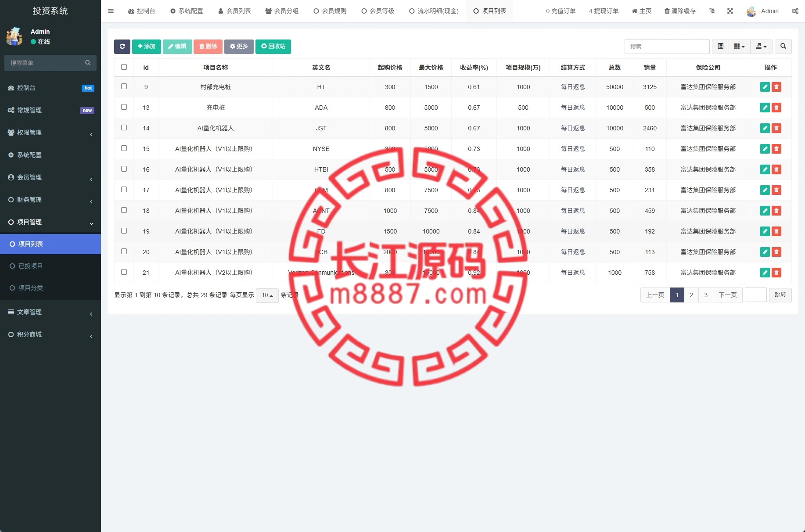
Task: Switch to 系统配置 tab
Action: pos(187,11)
